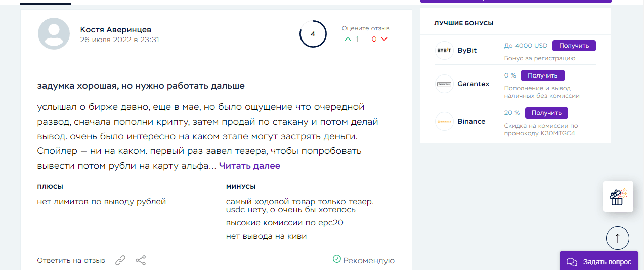Click the upvote arrow on review

pos(347,39)
